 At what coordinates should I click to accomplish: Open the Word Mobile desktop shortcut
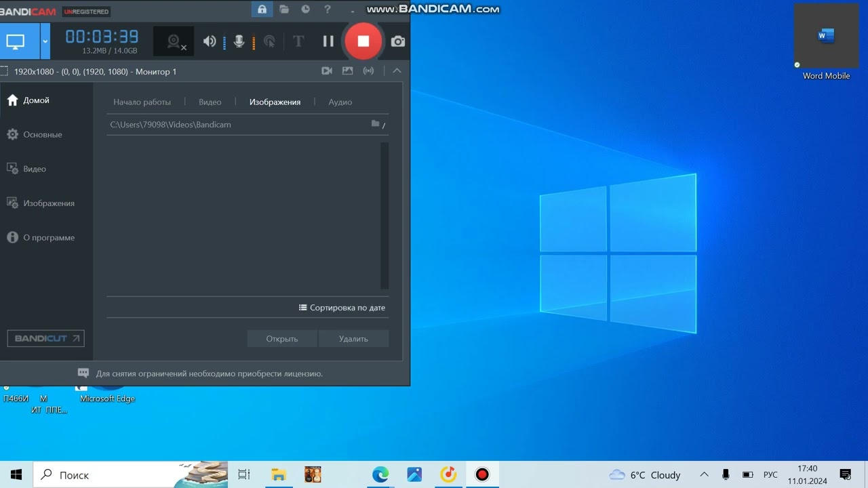click(826, 43)
